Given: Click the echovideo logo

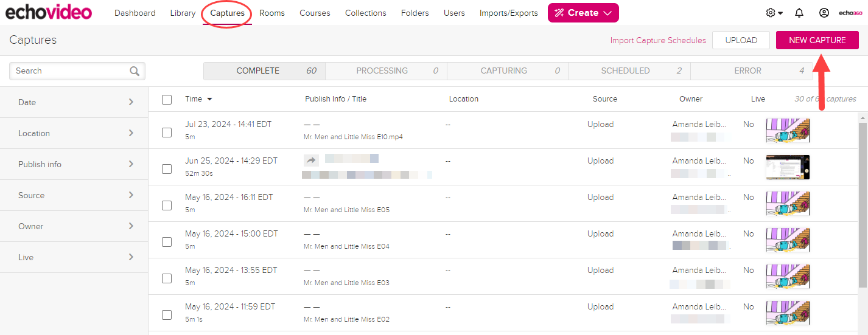Looking at the screenshot, I should point(49,12).
